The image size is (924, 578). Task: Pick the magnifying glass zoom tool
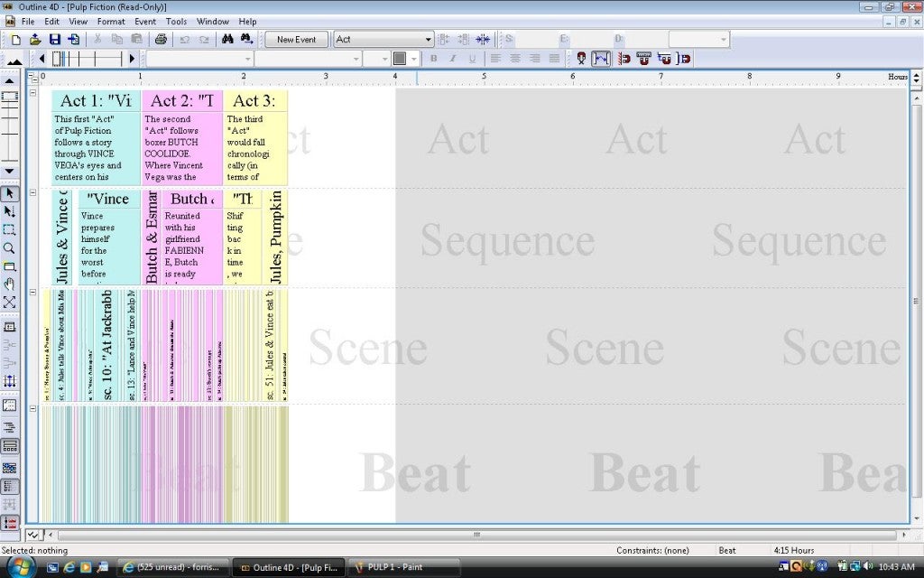point(9,248)
